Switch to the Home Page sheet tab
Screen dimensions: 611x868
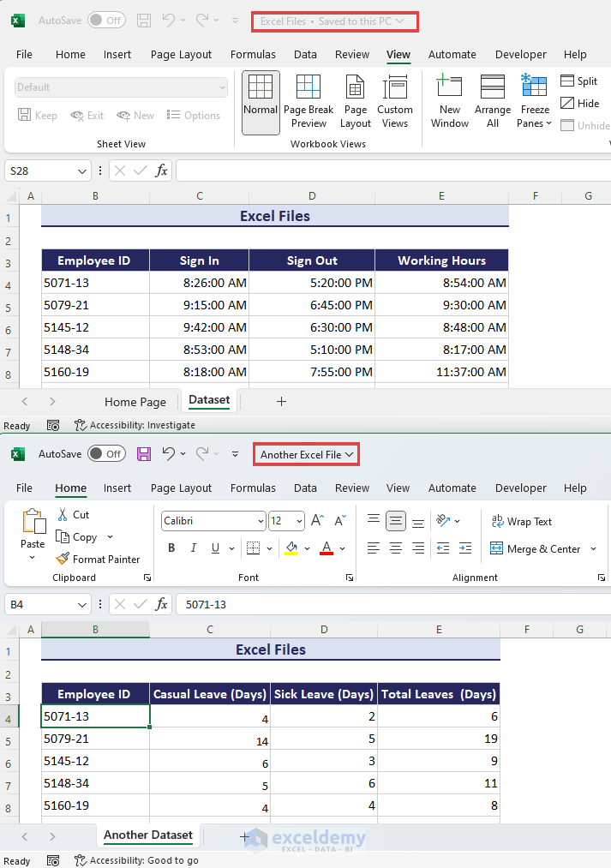point(135,402)
